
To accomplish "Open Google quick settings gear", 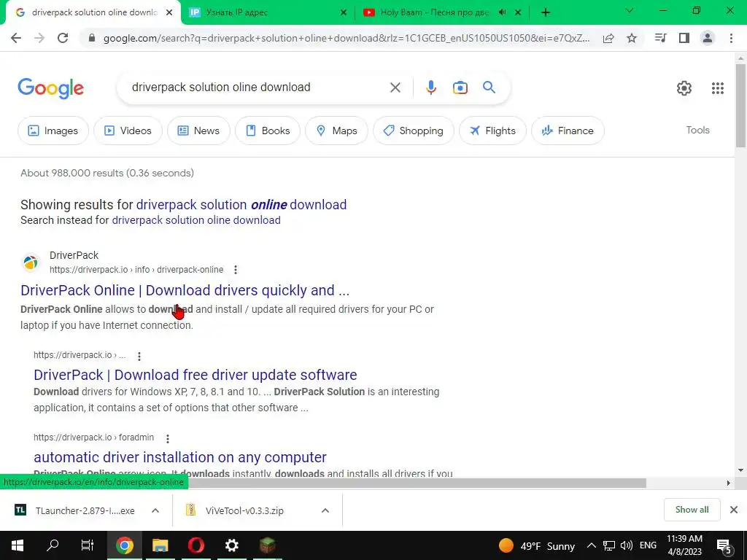I will coord(684,88).
